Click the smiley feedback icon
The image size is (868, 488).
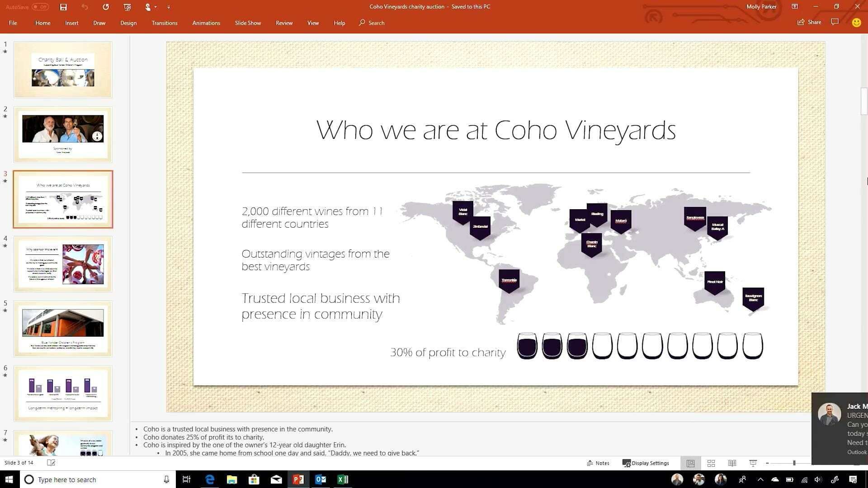[856, 23]
